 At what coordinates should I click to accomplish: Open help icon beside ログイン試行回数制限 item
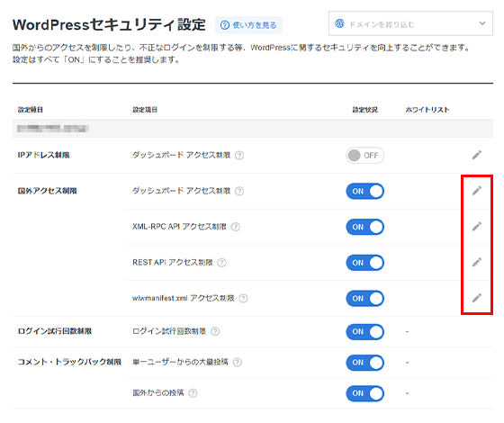(x=215, y=331)
